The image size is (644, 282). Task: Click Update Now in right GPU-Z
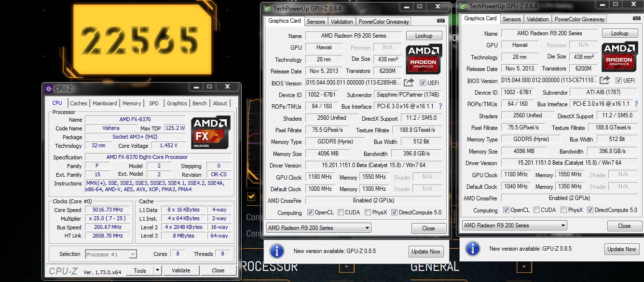[x=622, y=249]
